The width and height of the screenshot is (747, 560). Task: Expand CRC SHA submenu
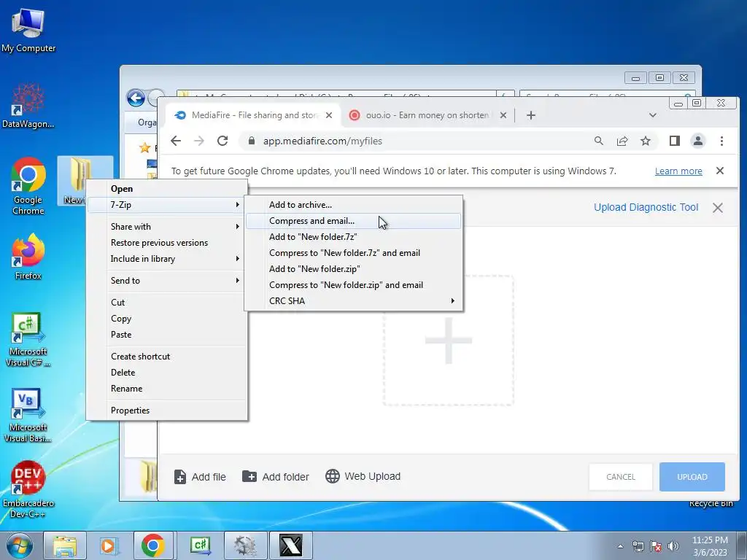point(354,301)
